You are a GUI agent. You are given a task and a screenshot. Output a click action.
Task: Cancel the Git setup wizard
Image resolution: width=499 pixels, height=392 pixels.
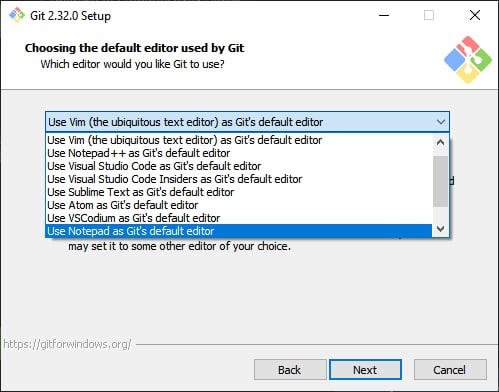(x=450, y=370)
